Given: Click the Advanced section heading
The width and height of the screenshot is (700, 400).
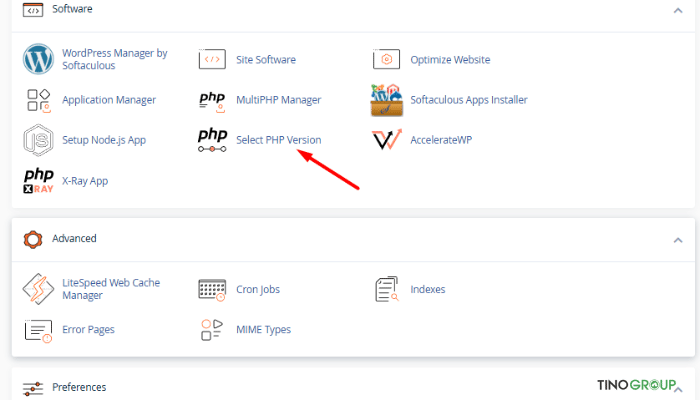Looking at the screenshot, I should [74, 238].
